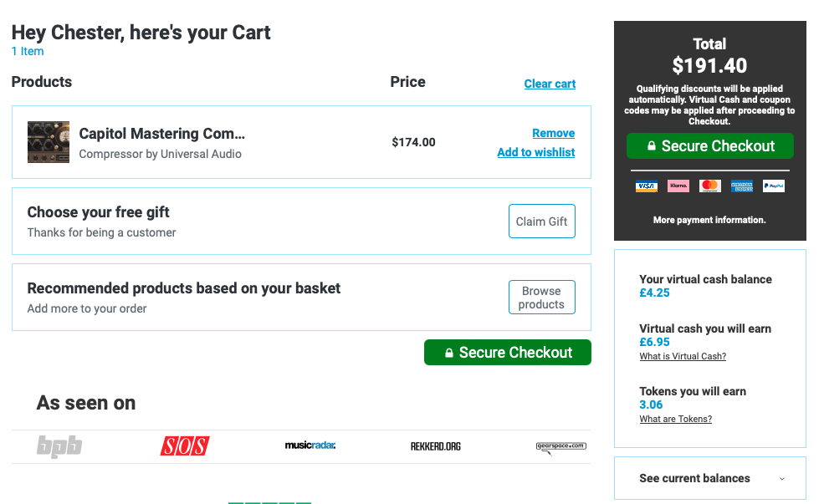
Task: Click the 3.06 tokens value
Action: (x=651, y=405)
